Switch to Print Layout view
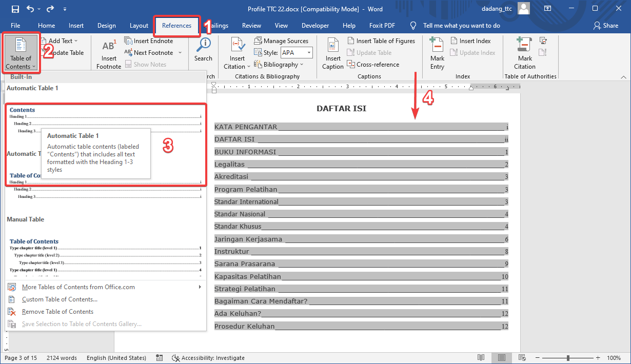 click(x=501, y=358)
